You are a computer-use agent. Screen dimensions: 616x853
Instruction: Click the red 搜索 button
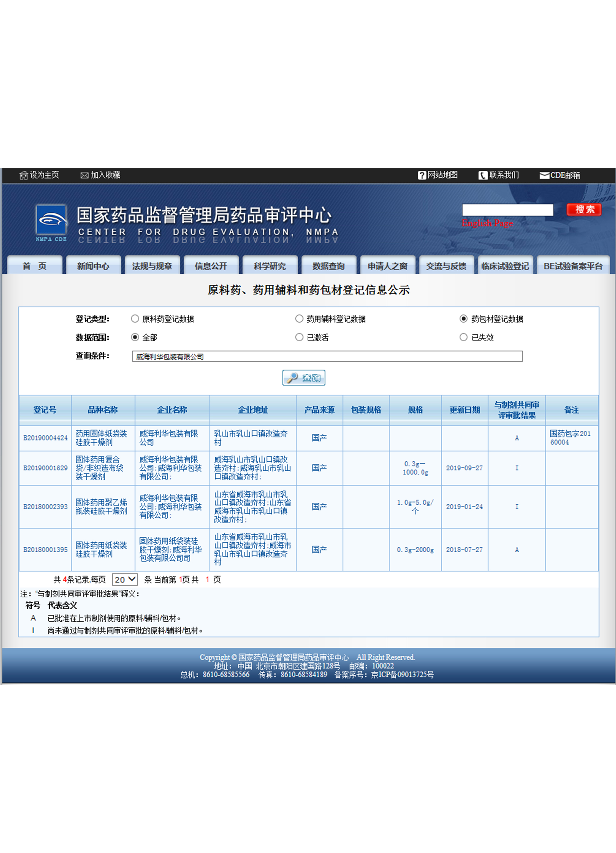(584, 210)
